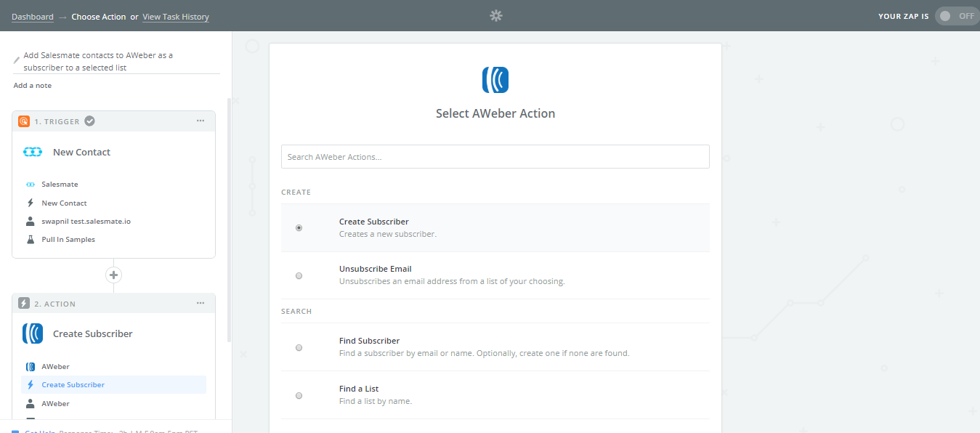Click the flask icon beside Pull In Samples
This screenshot has width=980, height=433.
click(31, 239)
